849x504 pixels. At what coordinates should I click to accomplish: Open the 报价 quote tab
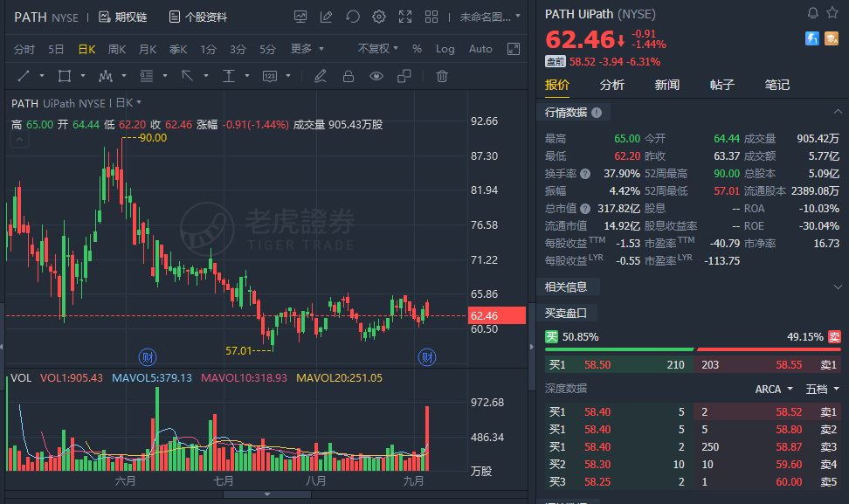(557, 85)
